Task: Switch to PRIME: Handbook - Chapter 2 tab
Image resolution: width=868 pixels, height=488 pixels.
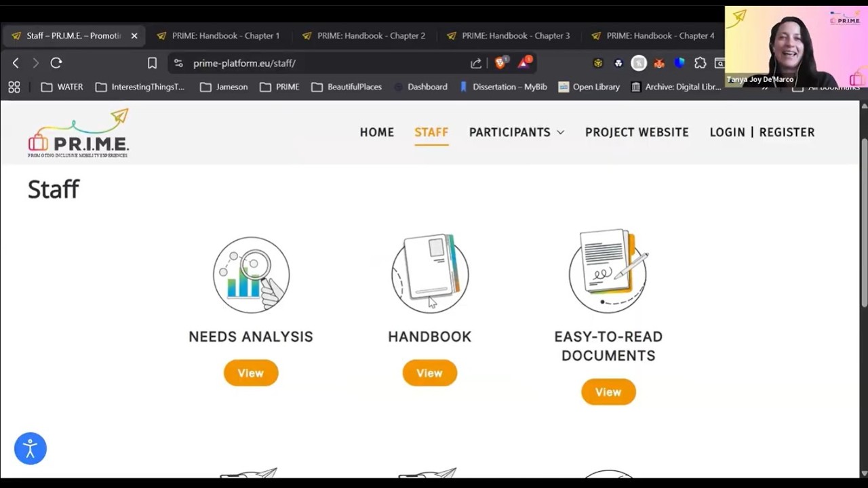Action: coord(364,36)
